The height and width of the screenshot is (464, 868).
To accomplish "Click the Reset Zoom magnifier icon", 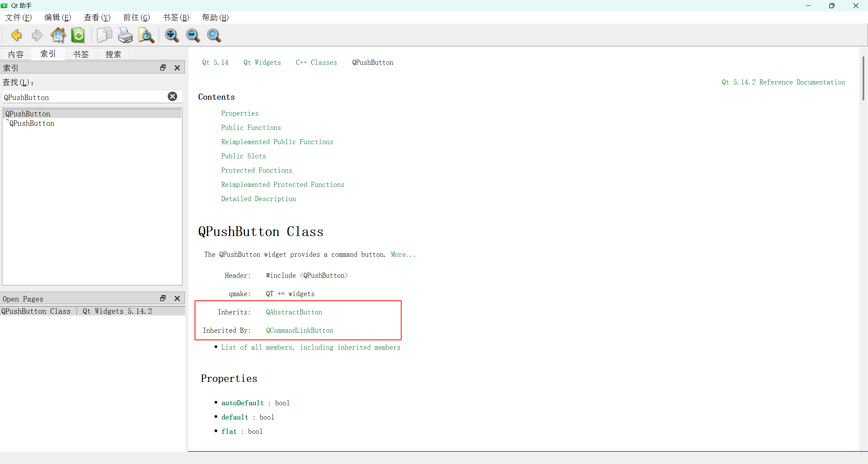I will tap(214, 35).
